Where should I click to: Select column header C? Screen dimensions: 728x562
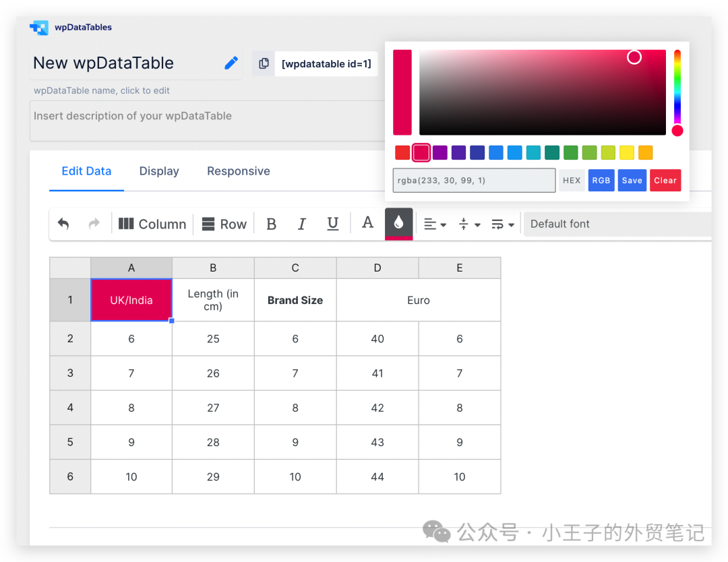295,268
